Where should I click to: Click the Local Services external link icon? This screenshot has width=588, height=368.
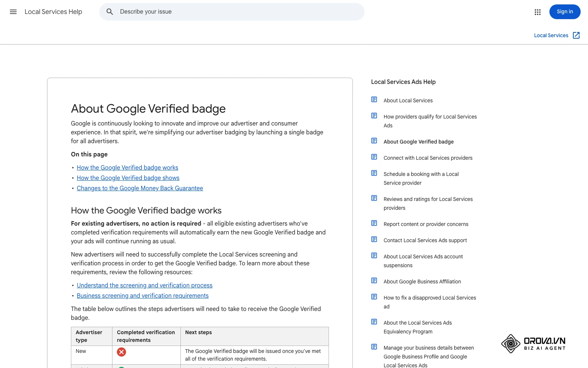point(576,35)
